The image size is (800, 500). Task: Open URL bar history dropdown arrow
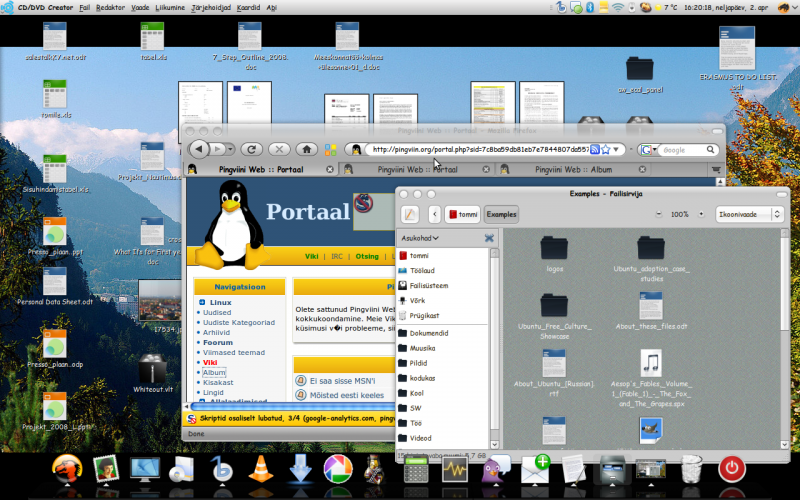pos(616,149)
